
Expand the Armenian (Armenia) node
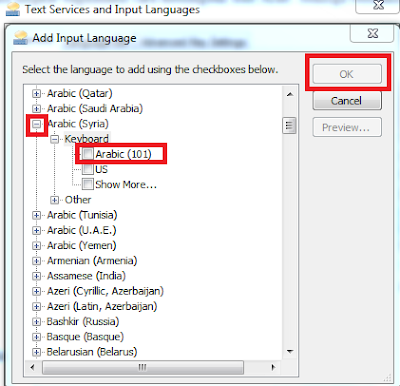coord(37,261)
